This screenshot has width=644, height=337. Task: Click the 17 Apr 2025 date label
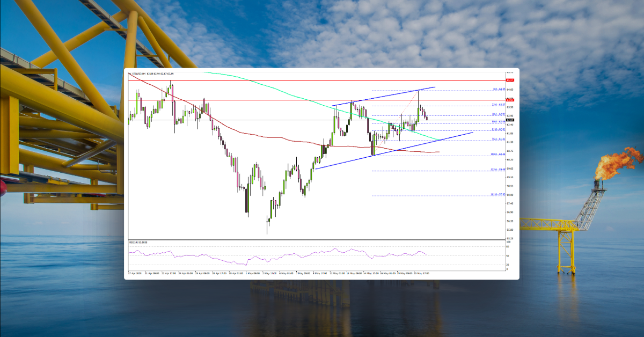click(x=134, y=272)
